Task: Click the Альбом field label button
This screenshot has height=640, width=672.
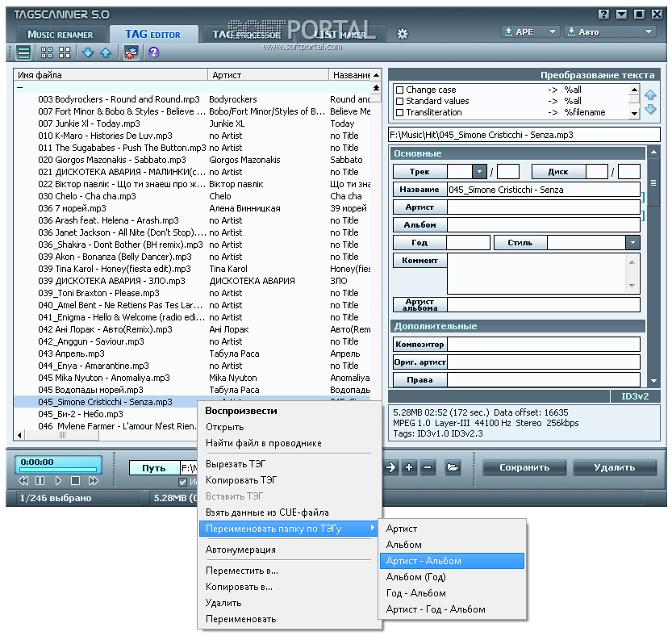Action: coord(419,224)
